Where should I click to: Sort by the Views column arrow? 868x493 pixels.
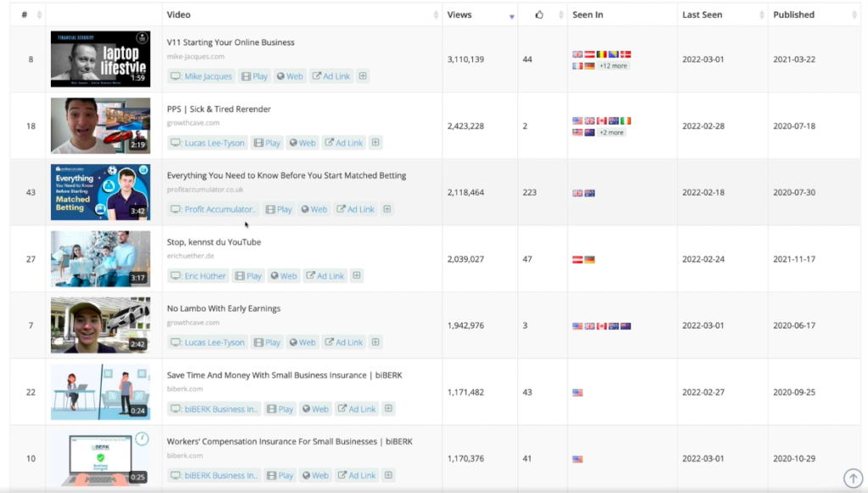511,17
